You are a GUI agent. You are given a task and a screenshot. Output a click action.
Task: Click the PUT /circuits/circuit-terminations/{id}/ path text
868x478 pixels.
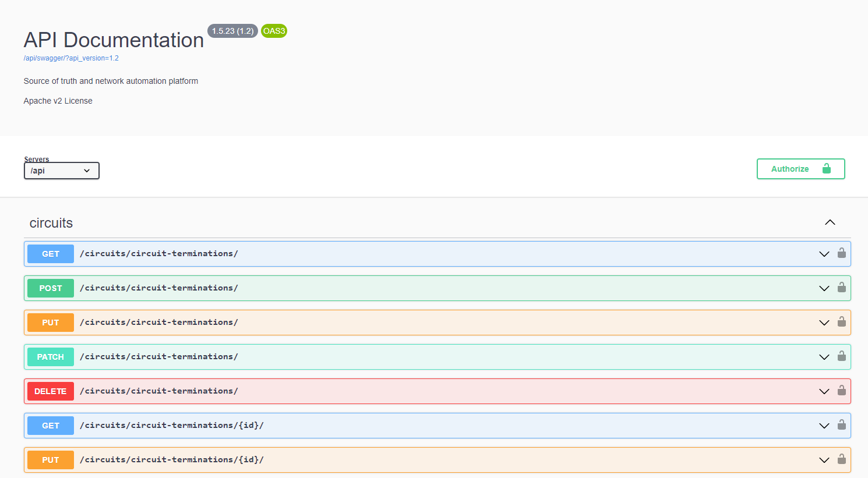click(172, 459)
